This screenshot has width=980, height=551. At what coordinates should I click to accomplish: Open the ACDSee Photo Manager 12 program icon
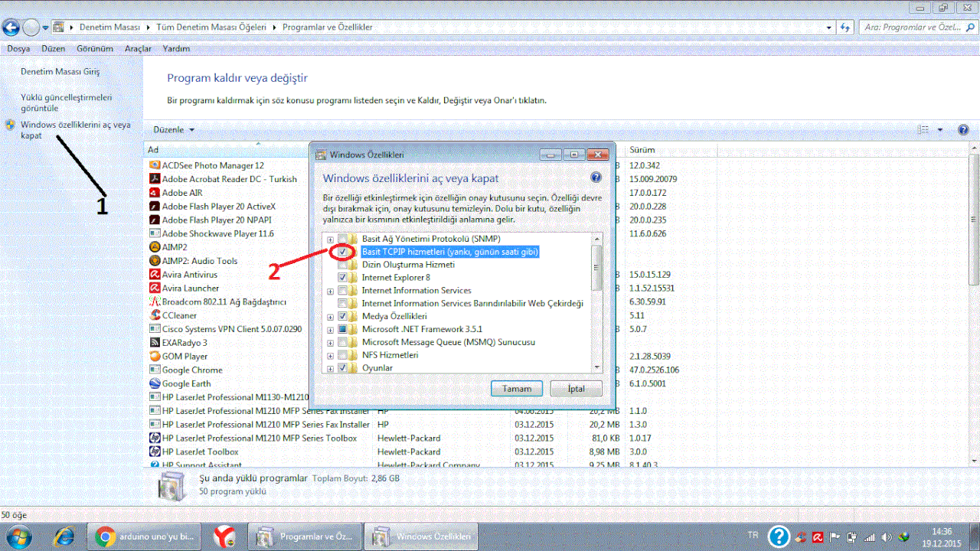[x=155, y=165]
